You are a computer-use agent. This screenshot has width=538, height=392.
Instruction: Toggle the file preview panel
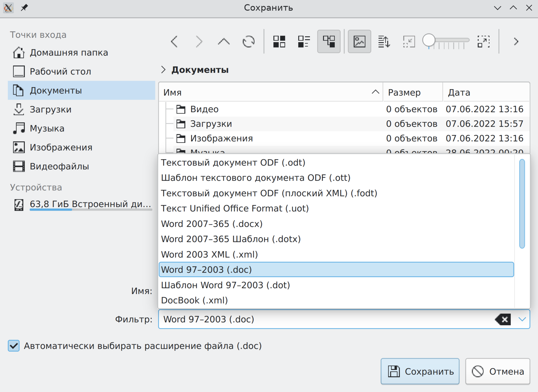click(359, 42)
